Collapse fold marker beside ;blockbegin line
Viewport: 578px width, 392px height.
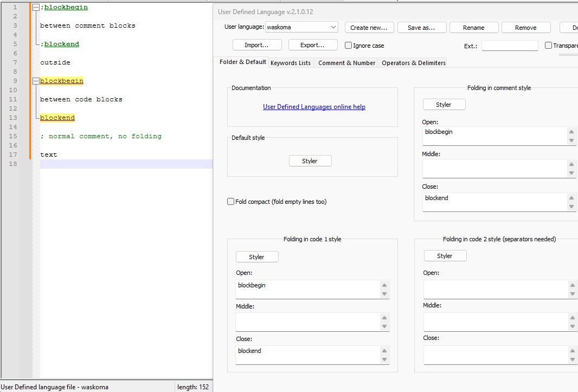(36, 8)
